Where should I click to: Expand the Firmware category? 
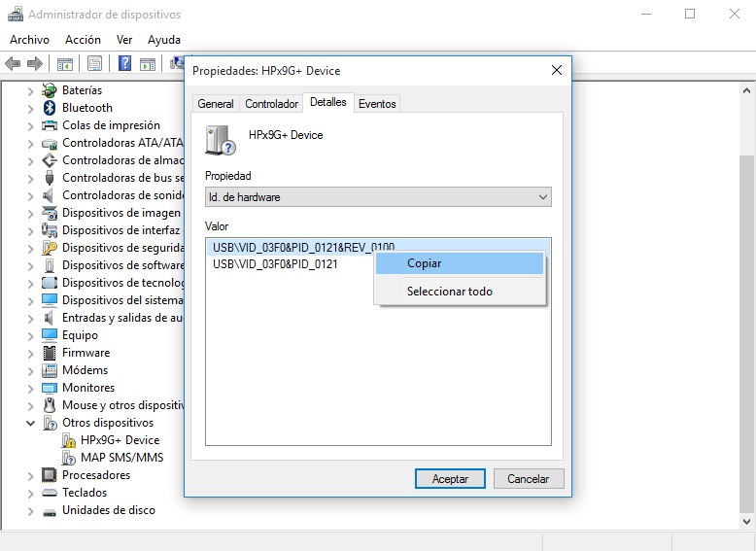[x=30, y=354]
